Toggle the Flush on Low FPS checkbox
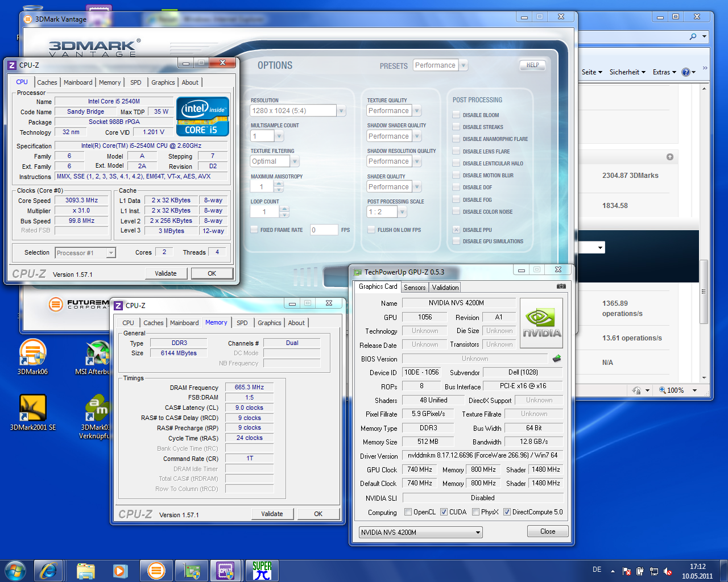Viewport: 728px width, 582px height. pyautogui.click(x=371, y=230)
